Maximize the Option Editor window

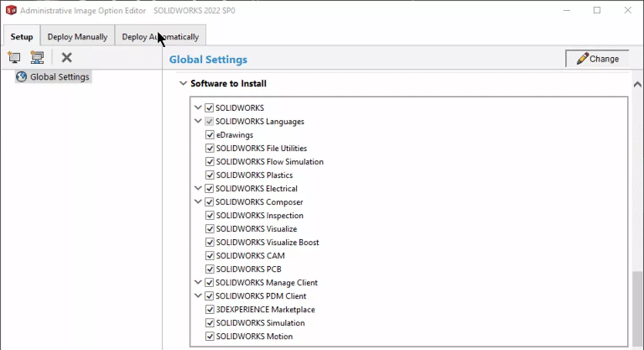597,10
